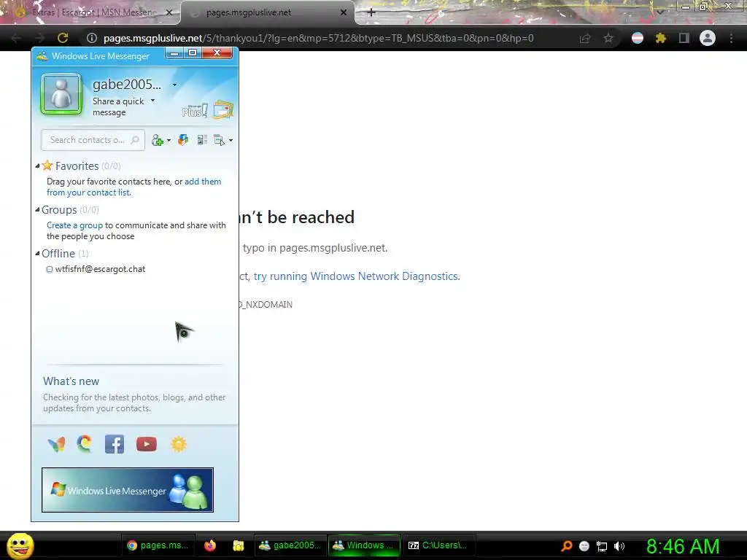Open the email inbox envelope icon

click(223, 109)
